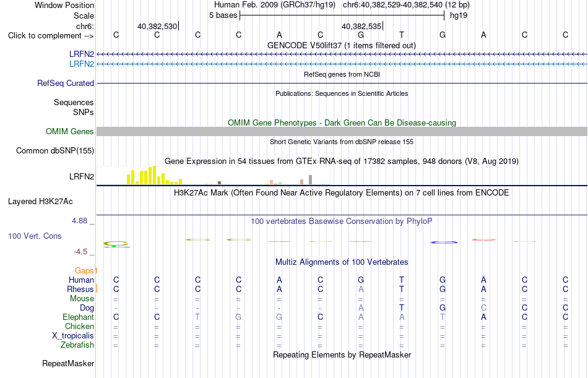Click the Mouse species label
588x378 pixels.
[x=82, y=298]
